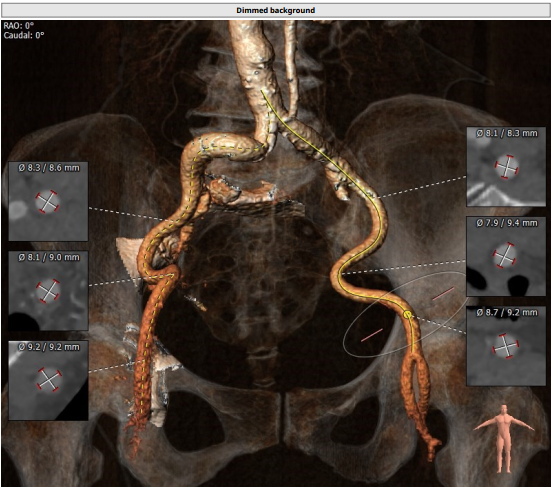The height and width of the screenshot is (492, 553).
Task: Open the Ø 7.9 / 9.4 mm cross-section thumbnail
Action: pos(506,256)
